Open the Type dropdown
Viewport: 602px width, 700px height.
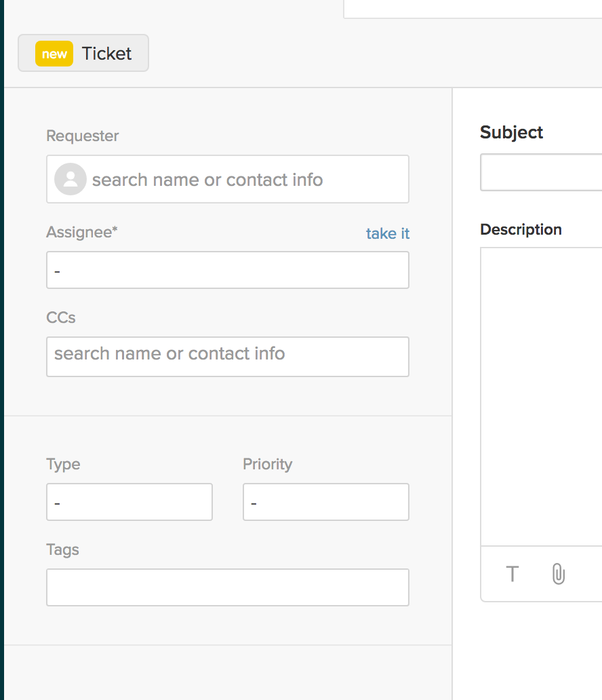click(x=129, y=502)
